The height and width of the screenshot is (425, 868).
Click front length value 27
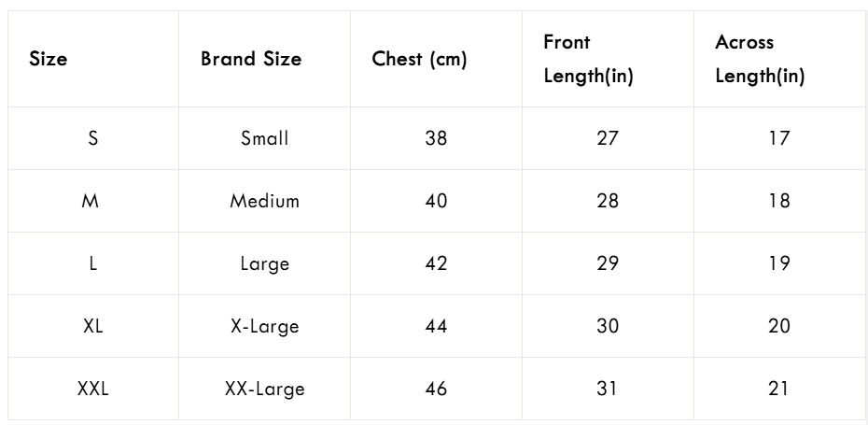[x=608, y=138]
